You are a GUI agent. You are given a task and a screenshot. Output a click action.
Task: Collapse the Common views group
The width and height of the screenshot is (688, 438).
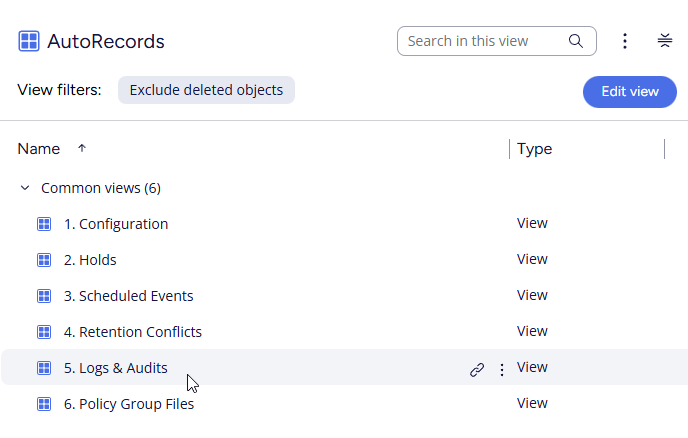[25, 188]
